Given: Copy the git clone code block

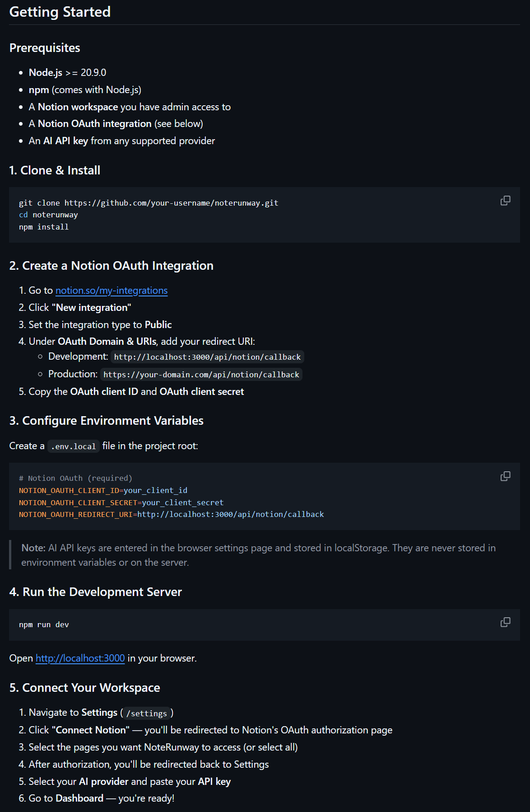Looking at the screenshot, I should 505,201.
